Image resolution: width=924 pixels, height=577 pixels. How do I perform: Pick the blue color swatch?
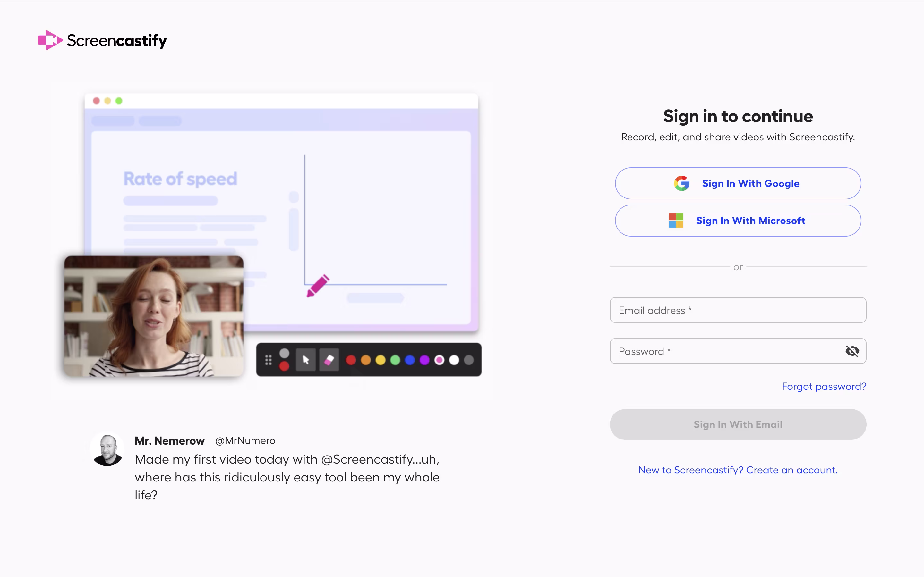pos(410,360)
